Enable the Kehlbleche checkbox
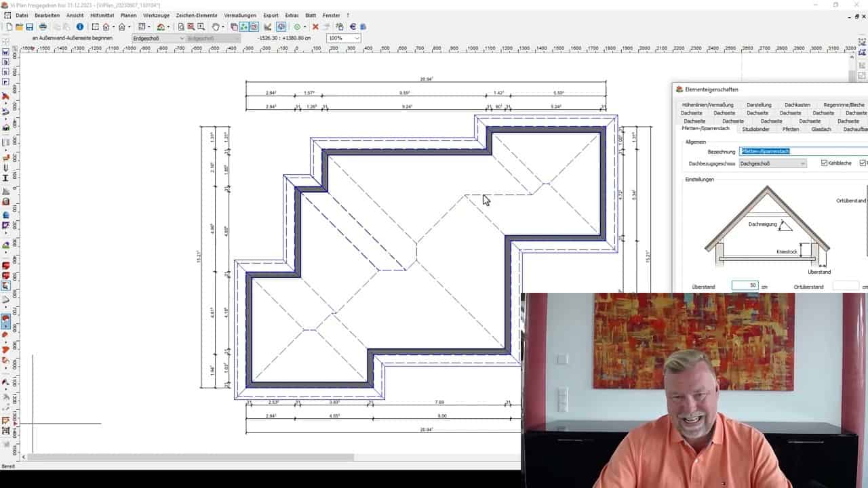868x488 pixels. pos(824,163)
